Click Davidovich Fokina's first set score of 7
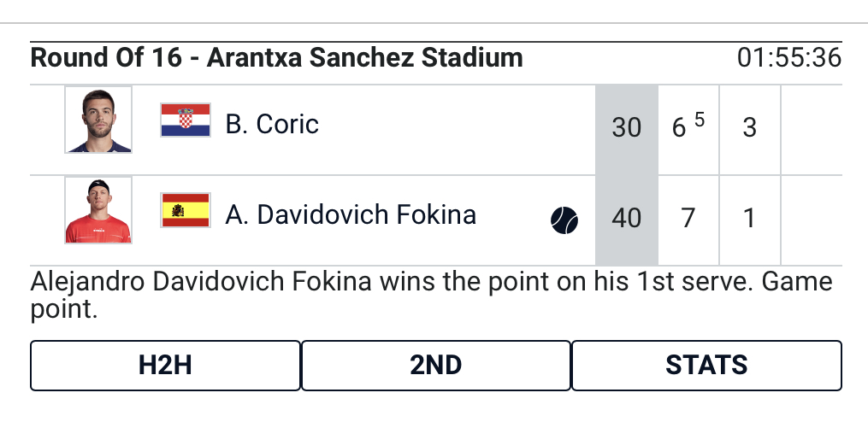This screenshot has width=868, height=422. [688, 218]
